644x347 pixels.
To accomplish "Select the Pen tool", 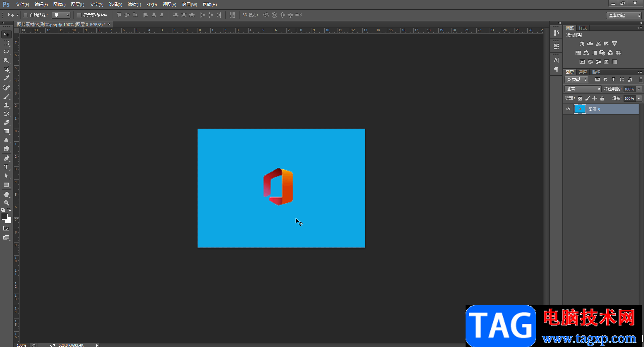I will (6, 158).
